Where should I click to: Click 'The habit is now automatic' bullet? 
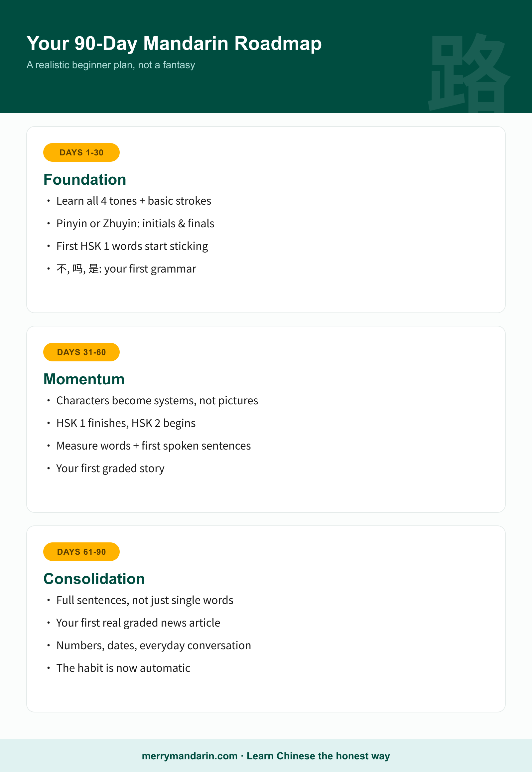pos(123,668)
